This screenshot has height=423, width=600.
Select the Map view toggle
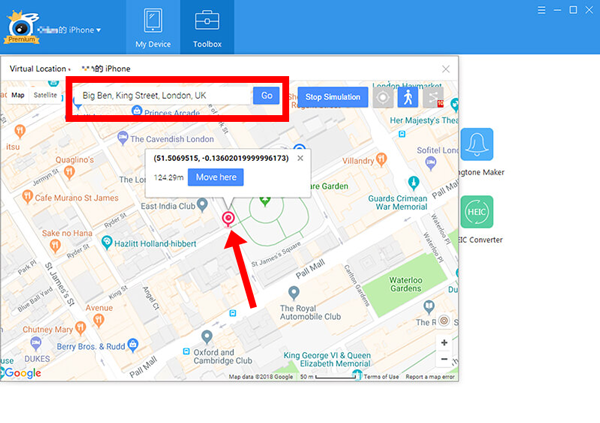18,95
